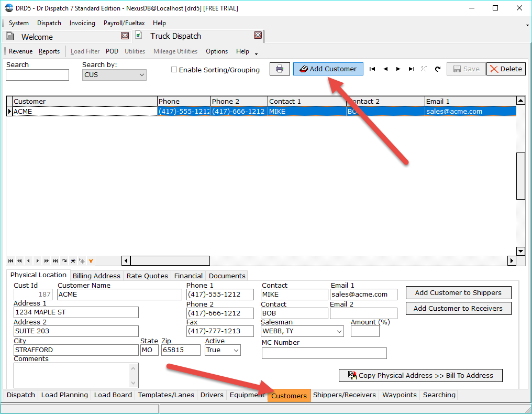The width and height of the screenshot is (532, 414).
Task: Click grid navigator next-record arrow
Action: pyautogui.click(x=37, y=261)
